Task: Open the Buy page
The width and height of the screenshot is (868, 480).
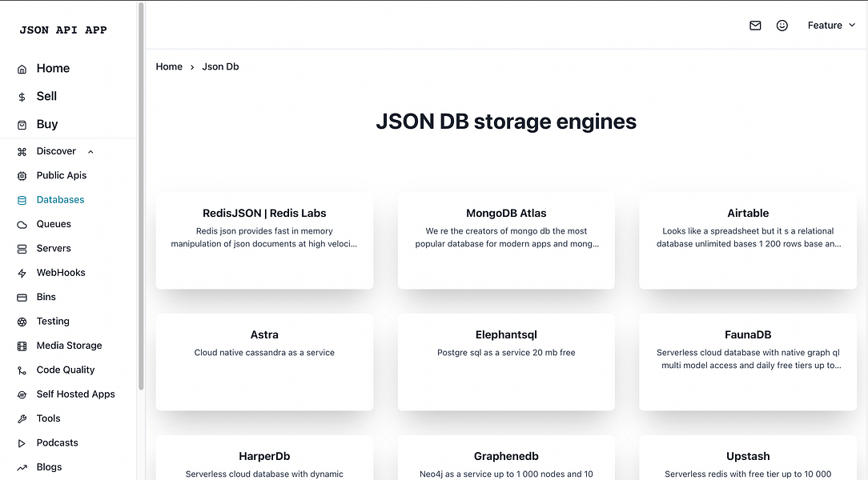Action: click(x=47, y=125)
